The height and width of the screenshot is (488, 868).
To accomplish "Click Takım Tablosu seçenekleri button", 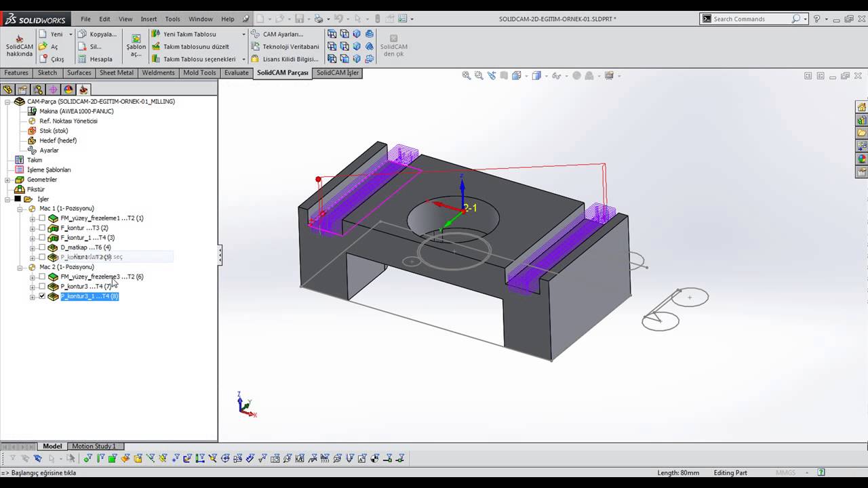I will click(194, 59).
